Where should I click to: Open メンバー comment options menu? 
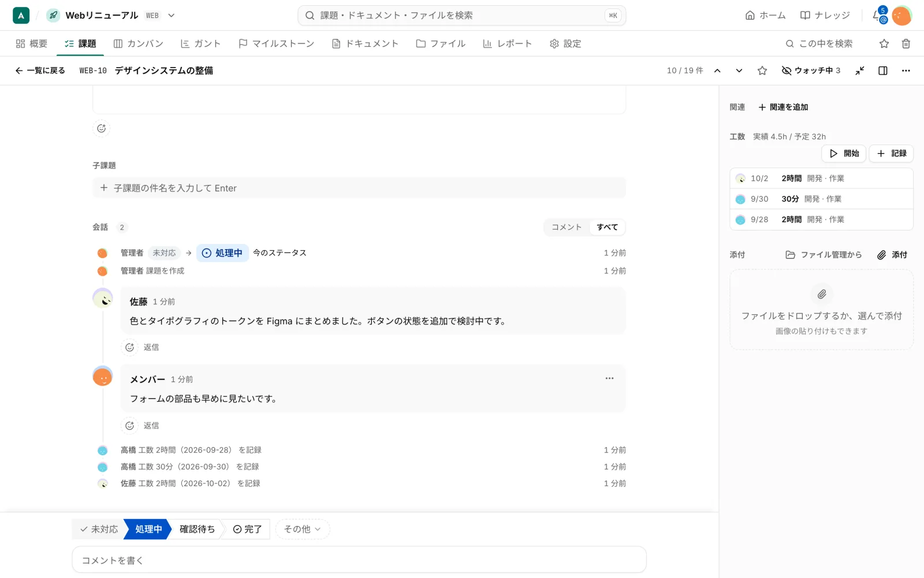609,378
